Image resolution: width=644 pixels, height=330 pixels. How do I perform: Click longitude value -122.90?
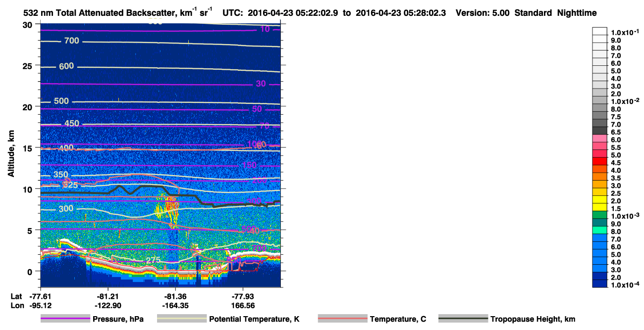click(108, 305)
